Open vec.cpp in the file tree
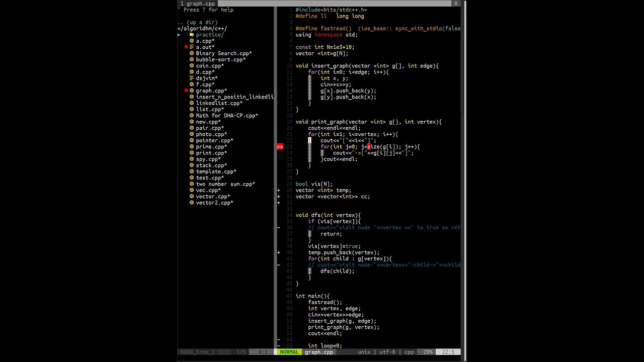This screenshot has width=644, height=362. (x=208, y=190)
